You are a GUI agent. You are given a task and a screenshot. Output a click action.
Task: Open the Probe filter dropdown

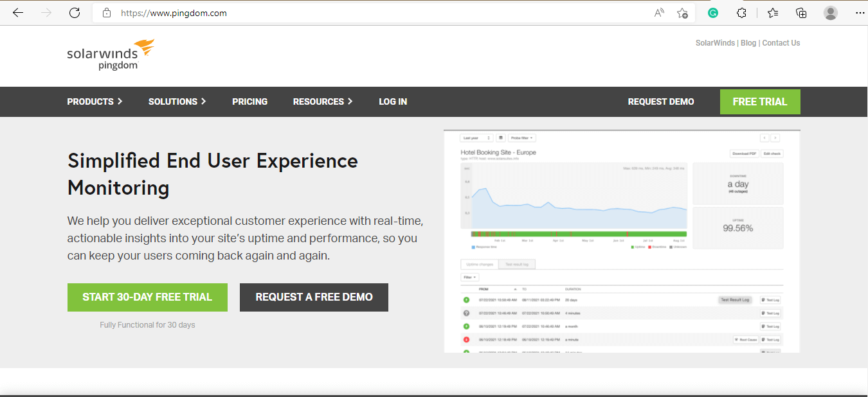tap(521, 137)
